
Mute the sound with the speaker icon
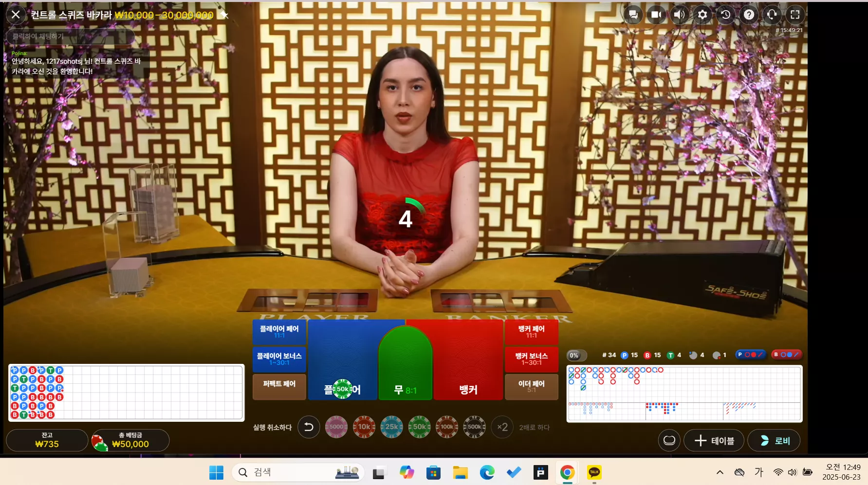pyautogui.click(x=679, y=15)
